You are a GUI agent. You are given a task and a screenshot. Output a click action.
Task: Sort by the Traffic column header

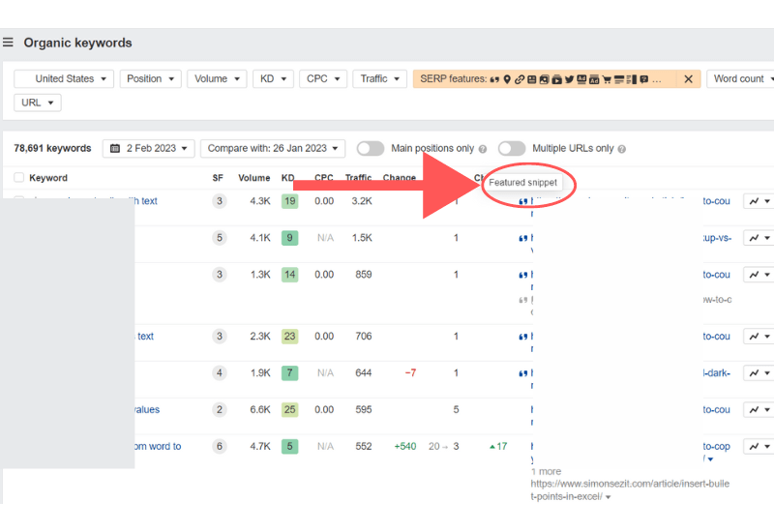pyautogui.click(x=358, y=178)
